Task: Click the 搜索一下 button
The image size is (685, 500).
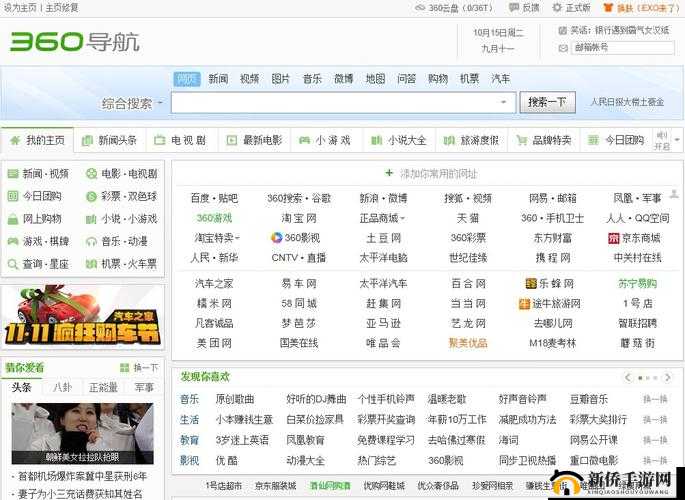Action: 547,102
